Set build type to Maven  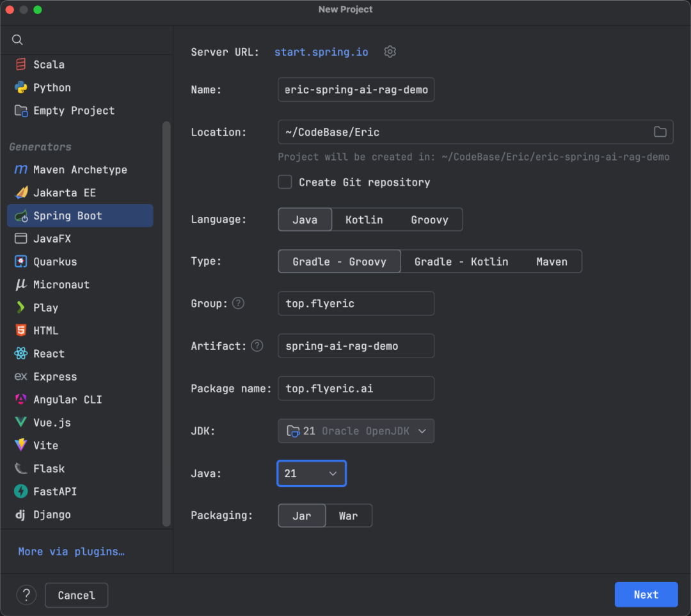552,262
